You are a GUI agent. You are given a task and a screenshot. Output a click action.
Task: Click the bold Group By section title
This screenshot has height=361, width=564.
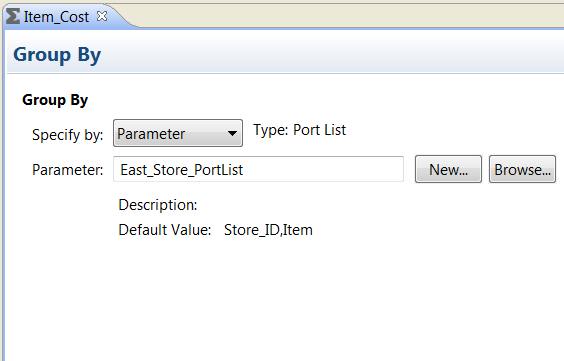pyautogui.click(x=55, y=100)
